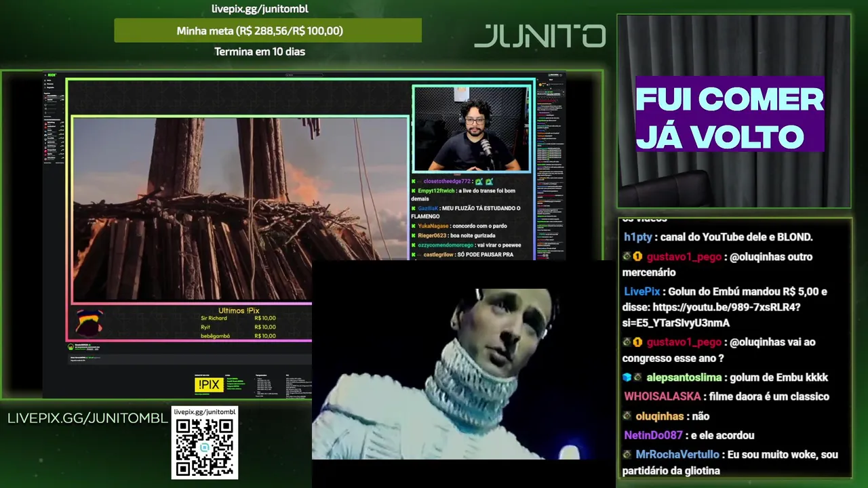This screenshot has width=868, height=488.
Task: Click the orange badge beside gustavo1_pego's mercenário message
Action: (x=637, y=257)
